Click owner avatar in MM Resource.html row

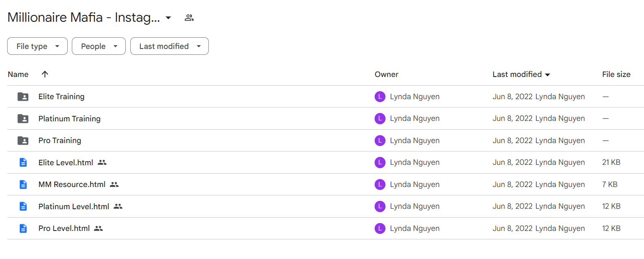[x=380, y=185]
